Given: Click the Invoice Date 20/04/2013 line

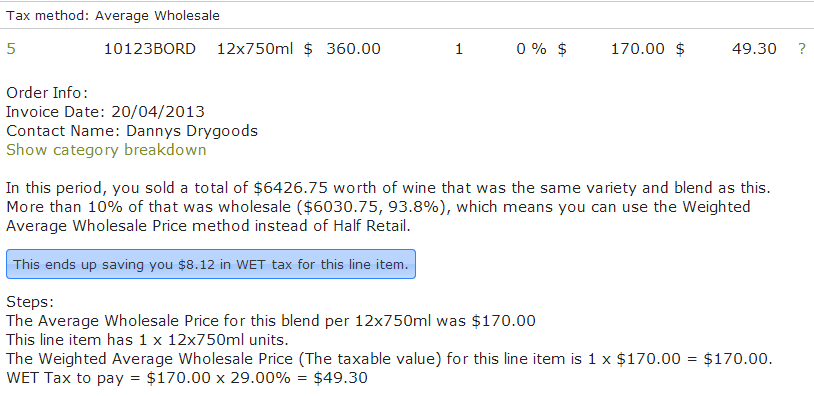Looking at the screenshot, I should (x=105, y=112).
